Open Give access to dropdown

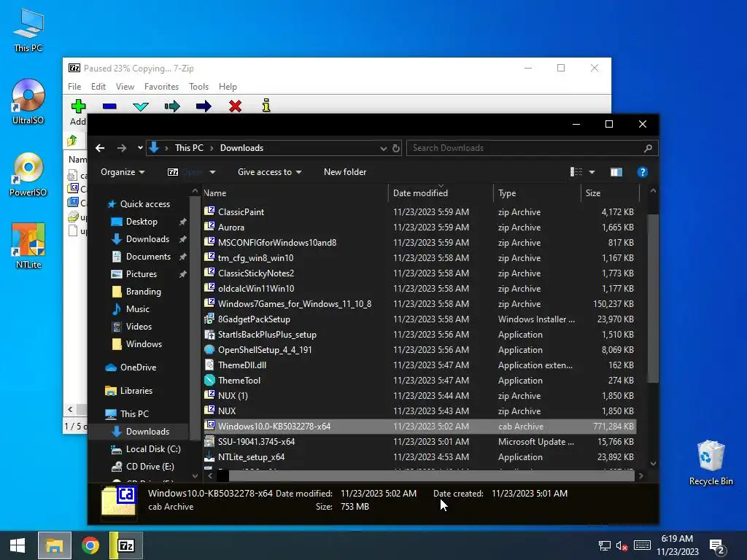pyautogui.click(x=269, y=172)
